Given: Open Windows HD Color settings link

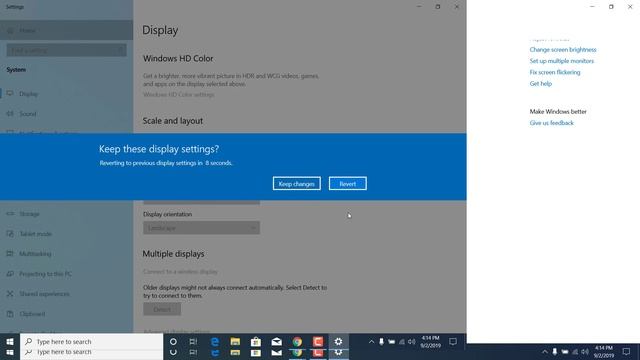Looking at the screenshot, I should pos(178,95).
